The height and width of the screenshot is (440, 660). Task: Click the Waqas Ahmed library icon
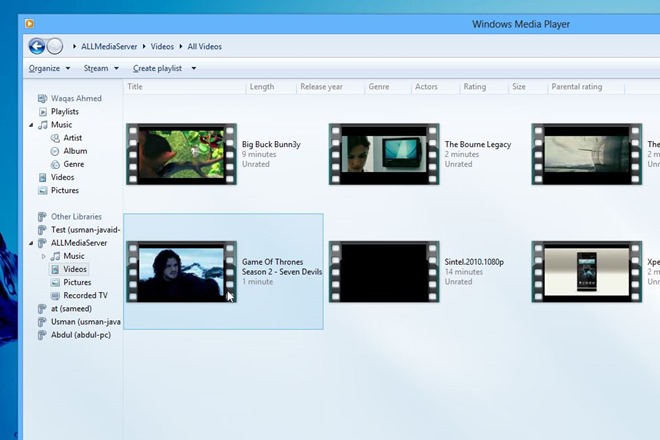coord(42,99)
